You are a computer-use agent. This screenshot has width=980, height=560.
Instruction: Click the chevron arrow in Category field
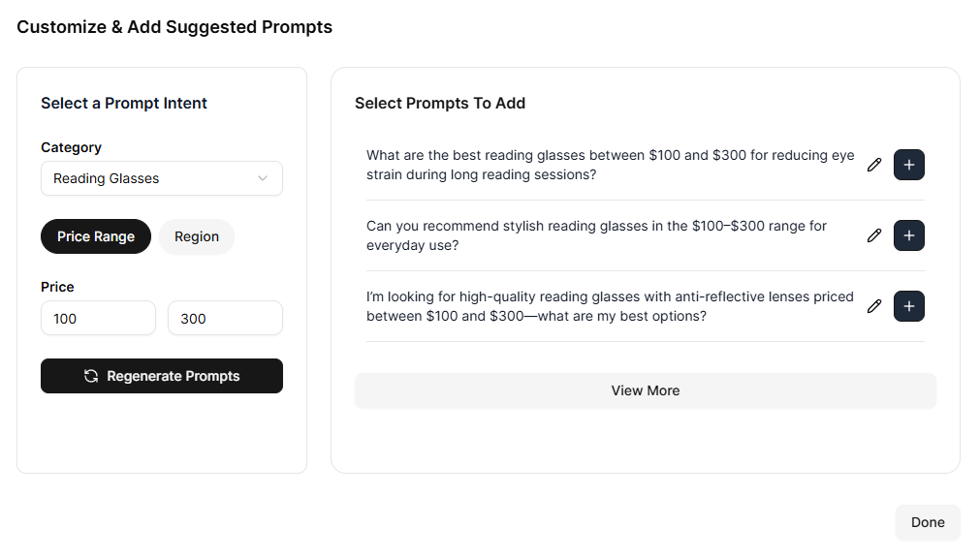pos(262,178)
